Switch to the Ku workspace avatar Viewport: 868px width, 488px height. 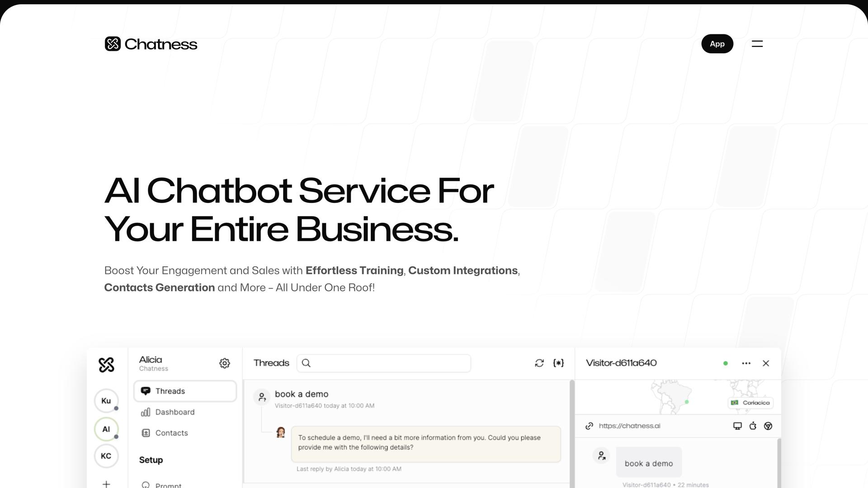pyautogui.click(x=106, y=401)
